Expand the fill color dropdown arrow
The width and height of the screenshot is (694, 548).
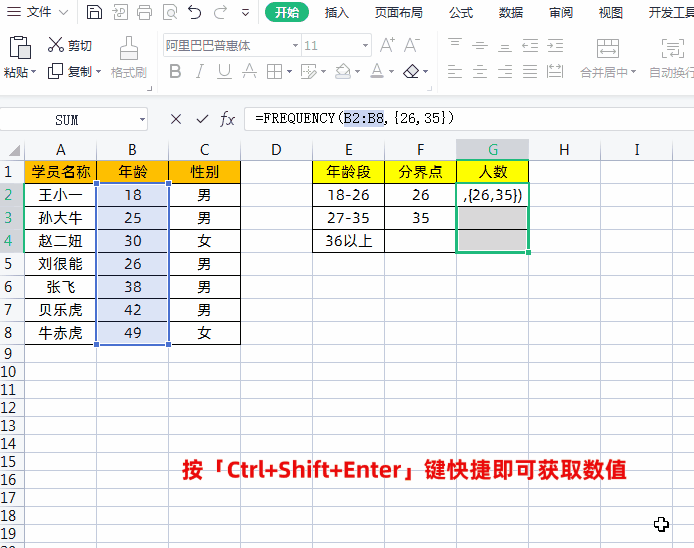point(357,71)
